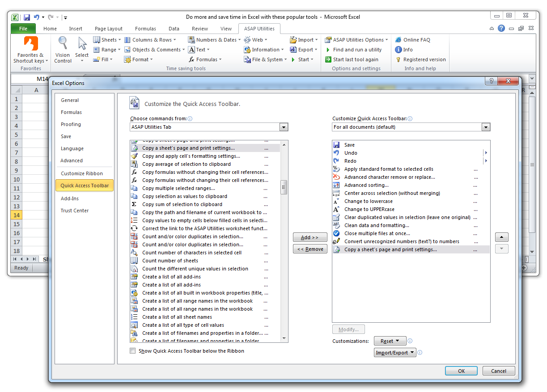This screenshot has width=547, height=392.
Task: Expand the Numbers & Dates ribbon menu
Action: tap(215, 40)
